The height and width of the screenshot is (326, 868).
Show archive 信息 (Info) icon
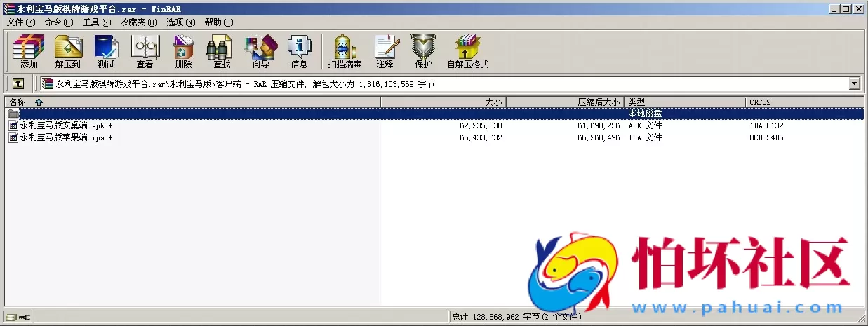point(299,51)
